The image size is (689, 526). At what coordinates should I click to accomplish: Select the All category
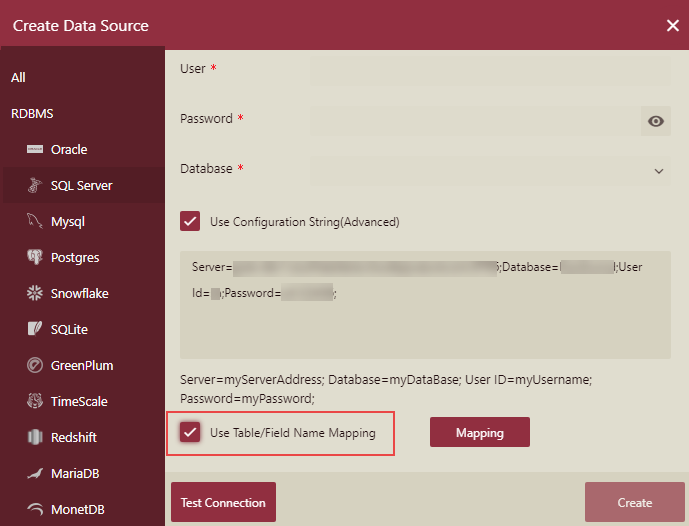[x=18, y=78]
